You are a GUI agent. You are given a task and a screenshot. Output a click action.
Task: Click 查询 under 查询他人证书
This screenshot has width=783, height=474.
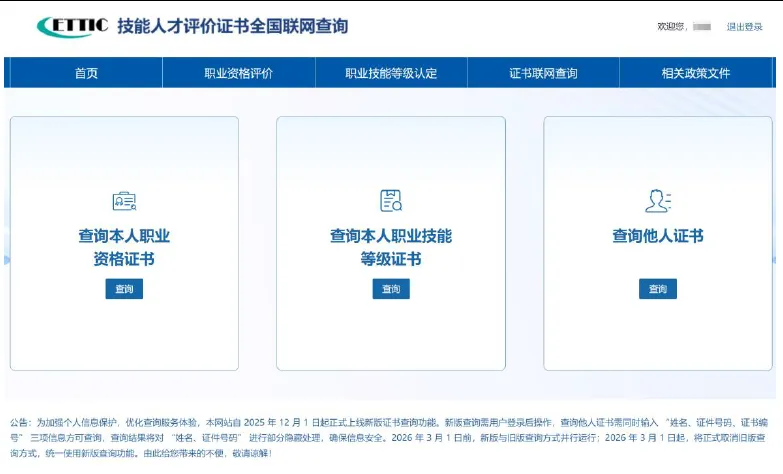pyautogui.click(x=658, y=289)
